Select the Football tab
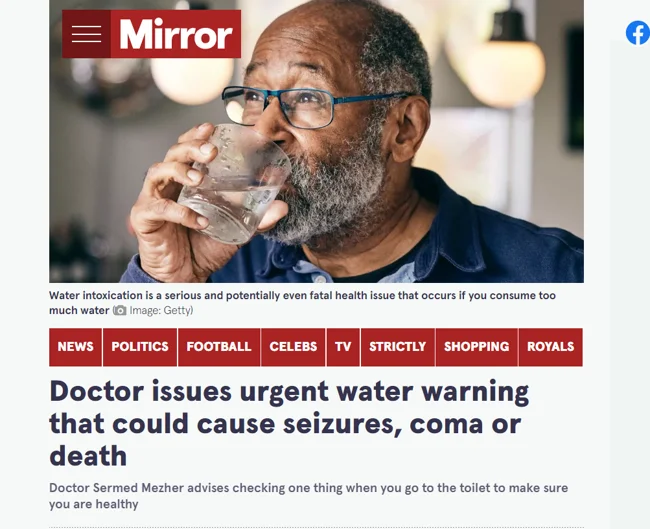The image size is (650, 529). pyautogui.click(x=219, y=347)
